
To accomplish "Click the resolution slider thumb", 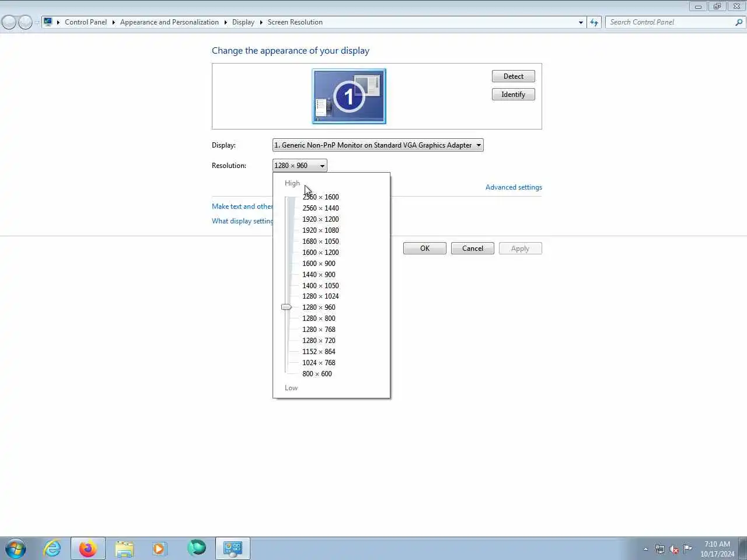I will (286, 307).
